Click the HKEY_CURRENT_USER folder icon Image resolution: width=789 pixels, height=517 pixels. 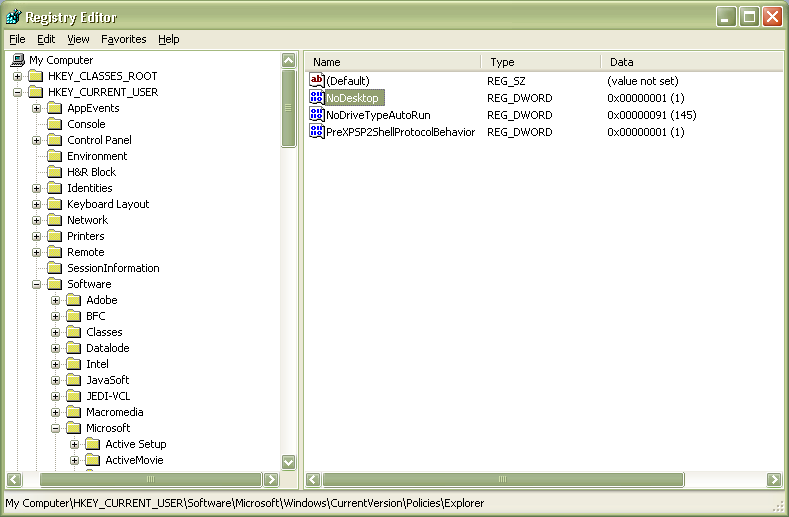click(36, 92)
